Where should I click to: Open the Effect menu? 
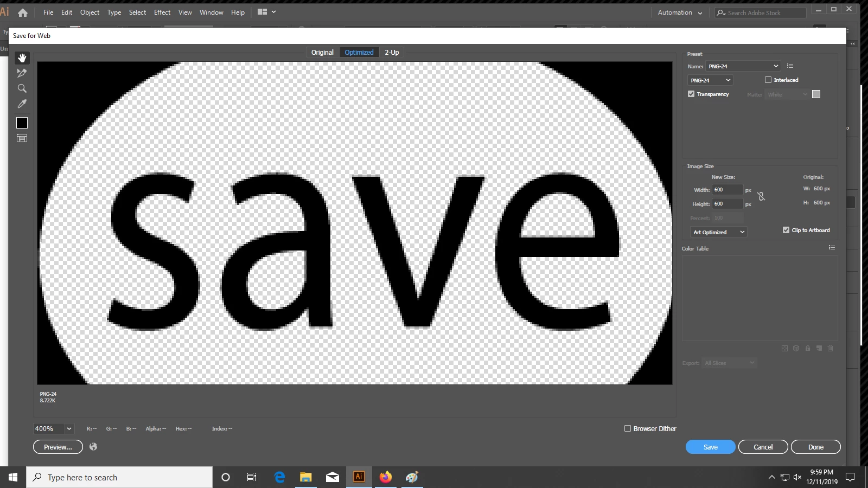coord(162,12)
